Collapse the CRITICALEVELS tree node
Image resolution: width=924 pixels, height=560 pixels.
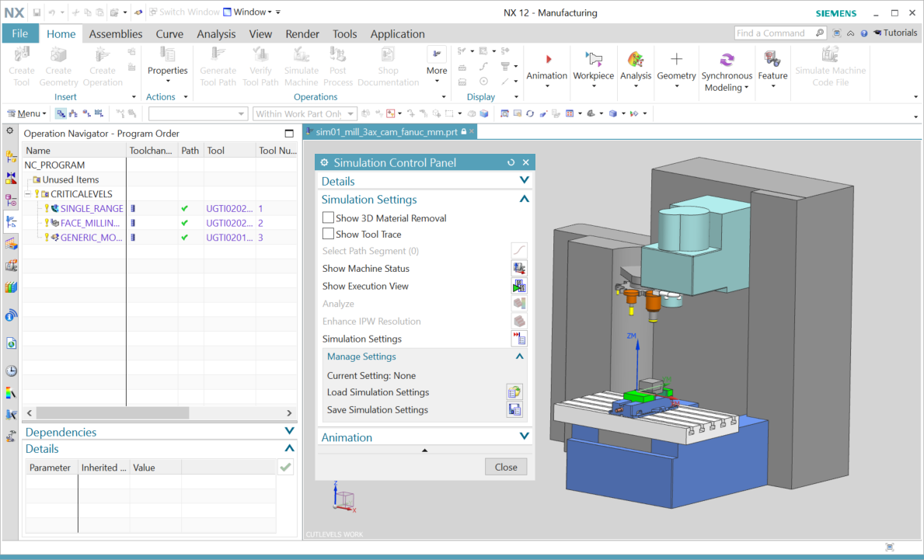[28, 193]
